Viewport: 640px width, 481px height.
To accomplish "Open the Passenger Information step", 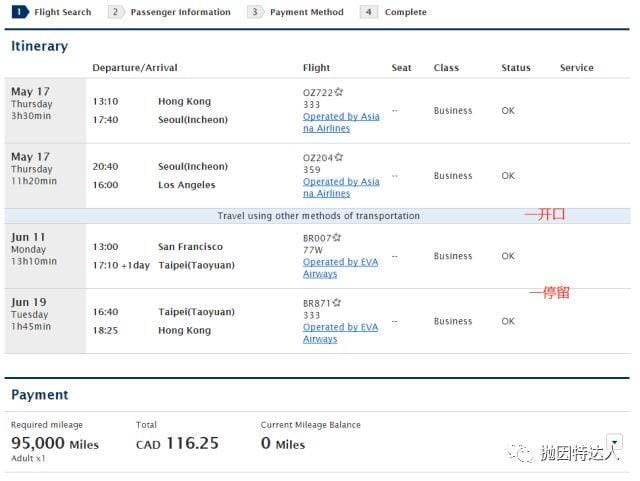I will (181, 12).
